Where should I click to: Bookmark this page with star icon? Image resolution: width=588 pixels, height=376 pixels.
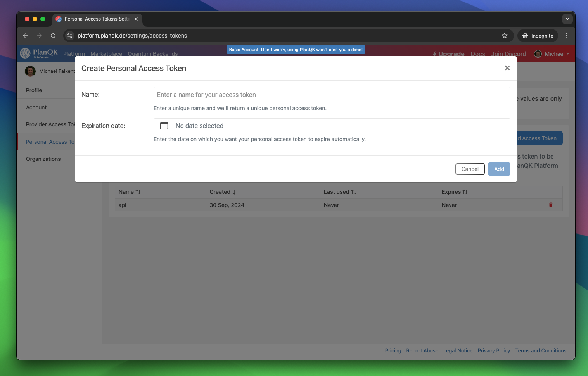(x=504, y=36)
